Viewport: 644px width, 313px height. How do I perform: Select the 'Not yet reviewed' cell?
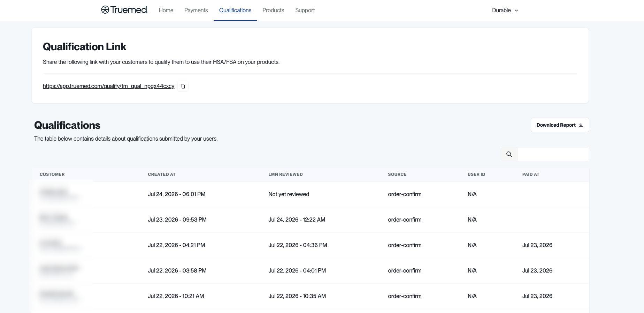coord(289,194)
